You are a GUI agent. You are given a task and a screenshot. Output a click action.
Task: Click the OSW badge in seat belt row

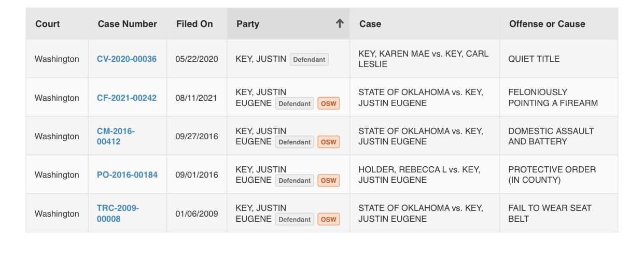pyautogui.click(x=328, y=219)
